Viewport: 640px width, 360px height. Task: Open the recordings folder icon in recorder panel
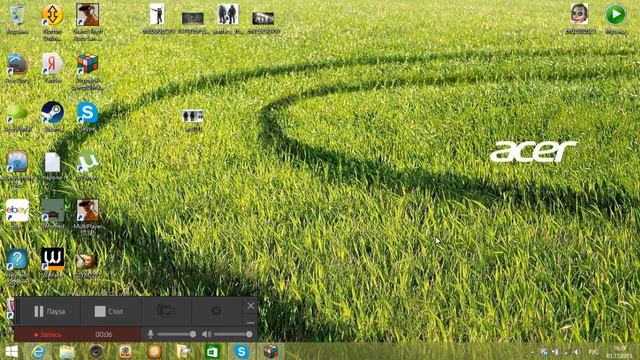coord(166,311)
